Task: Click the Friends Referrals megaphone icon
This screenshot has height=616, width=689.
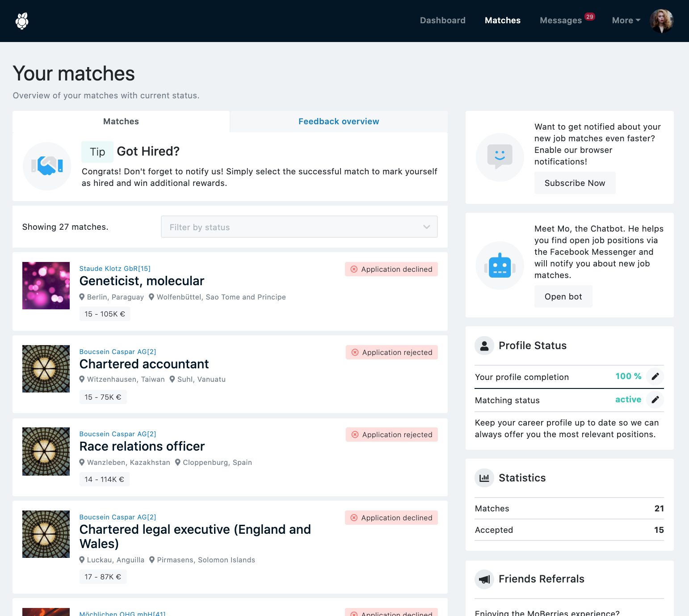Action: (x=484, y=579)
